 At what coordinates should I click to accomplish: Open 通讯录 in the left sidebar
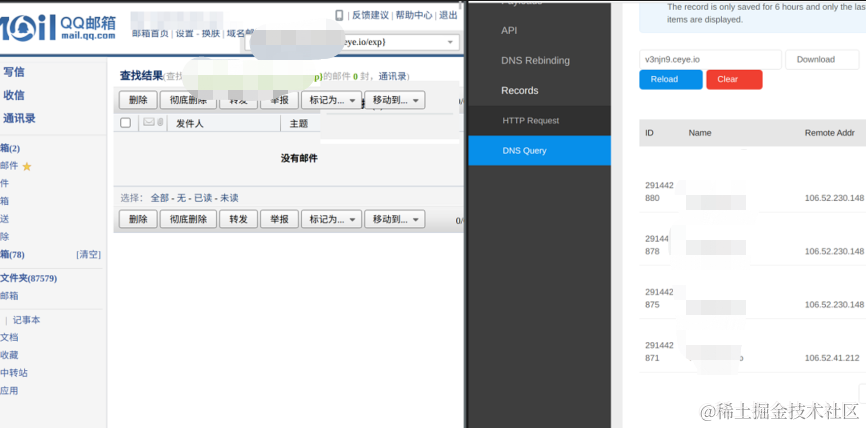click(x=19, y=118)
